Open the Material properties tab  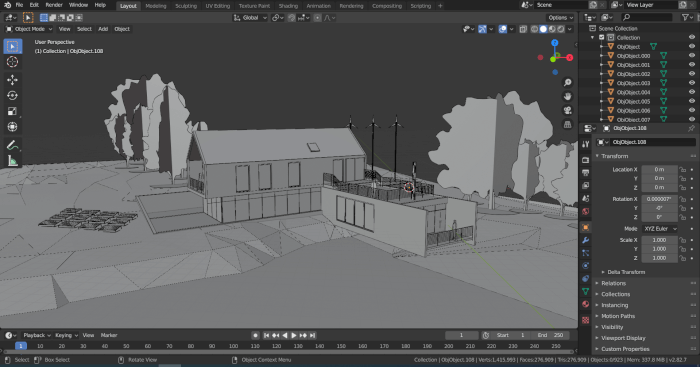586,304
